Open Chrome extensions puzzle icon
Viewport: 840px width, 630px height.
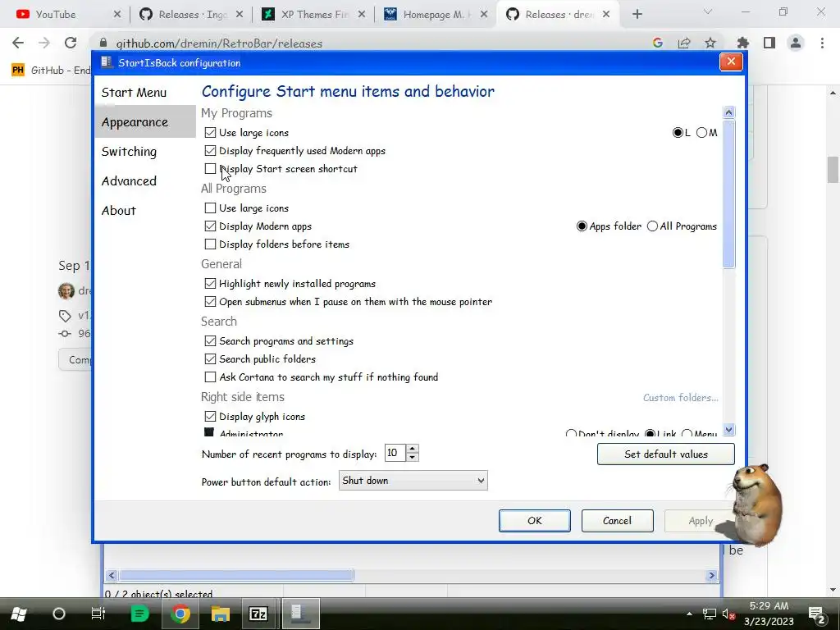743,43
